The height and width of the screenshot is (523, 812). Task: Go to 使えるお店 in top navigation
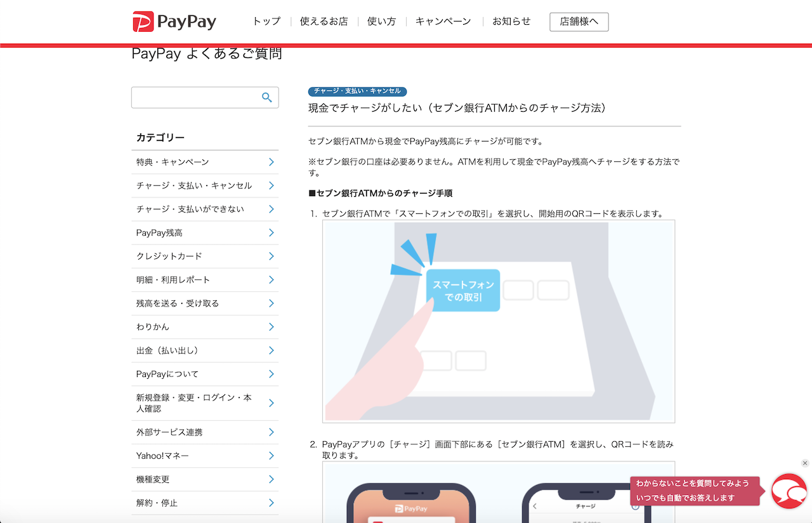click(x=324, y=22)
